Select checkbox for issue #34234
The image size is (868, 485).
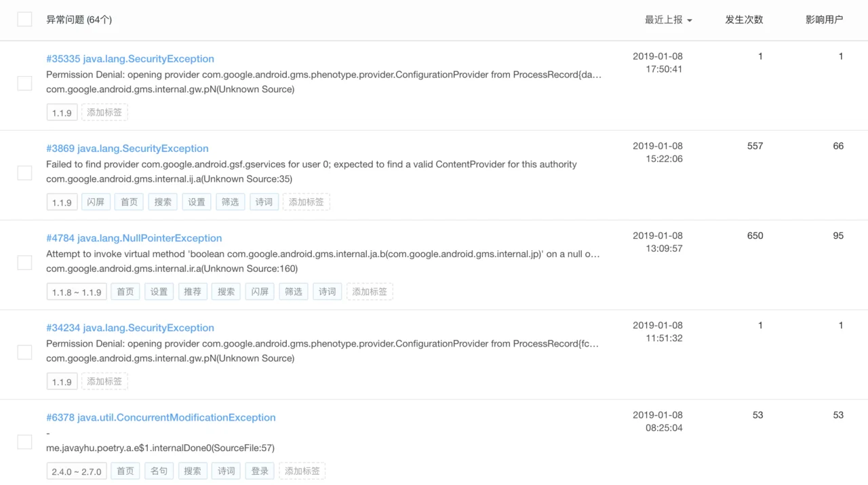[24, 352]
